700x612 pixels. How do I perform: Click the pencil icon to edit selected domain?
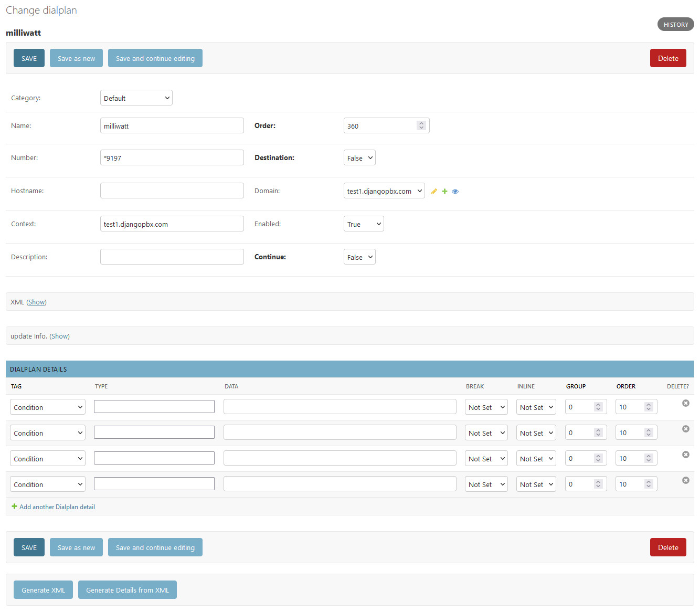click(x=434, y=192)
